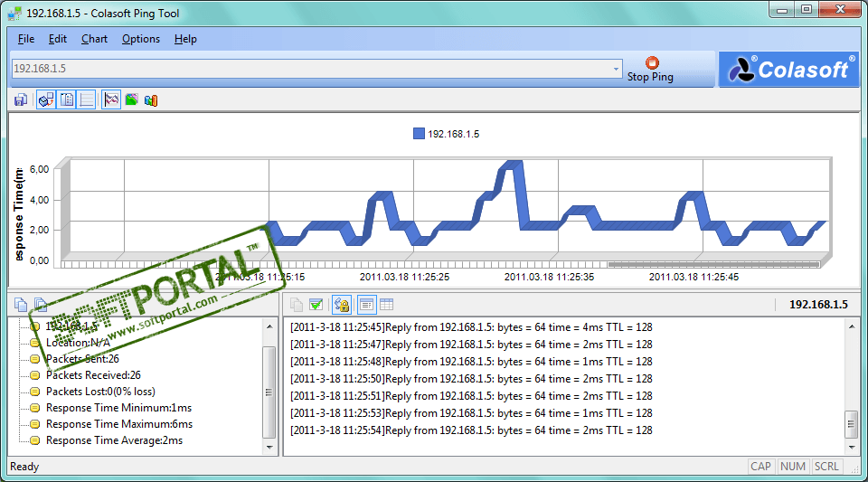Open the File menu

point(26,39)
